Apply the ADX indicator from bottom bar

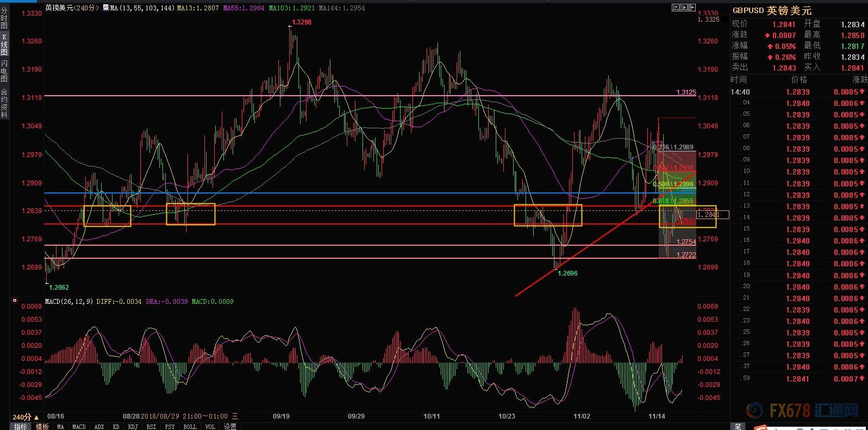pyautogui.click(x=99, y=427)
